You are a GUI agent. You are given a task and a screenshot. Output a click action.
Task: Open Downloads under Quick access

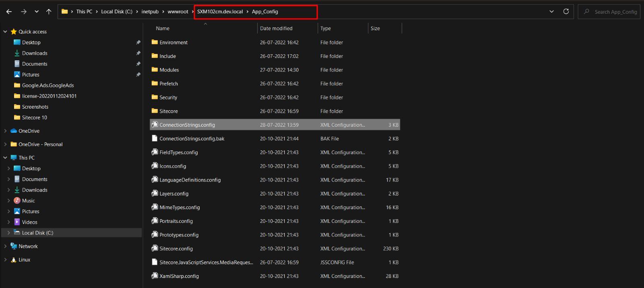coord(35,53)
